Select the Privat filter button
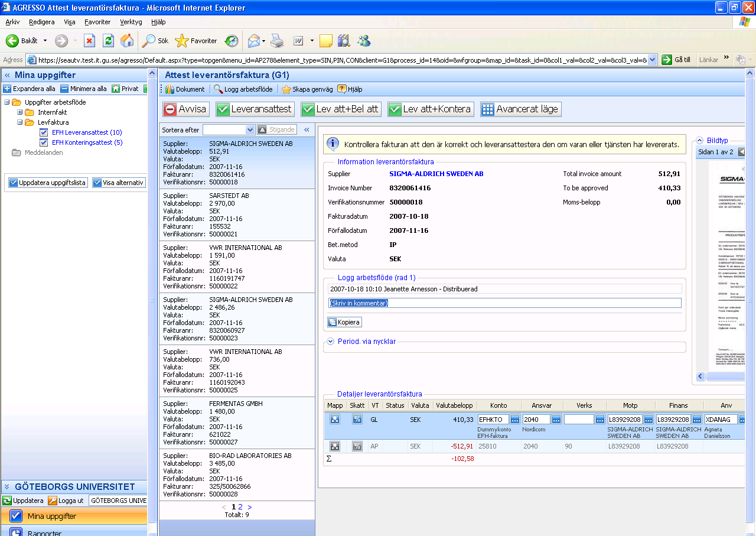Viewport: 756px width, 536px height. point(125,89)
